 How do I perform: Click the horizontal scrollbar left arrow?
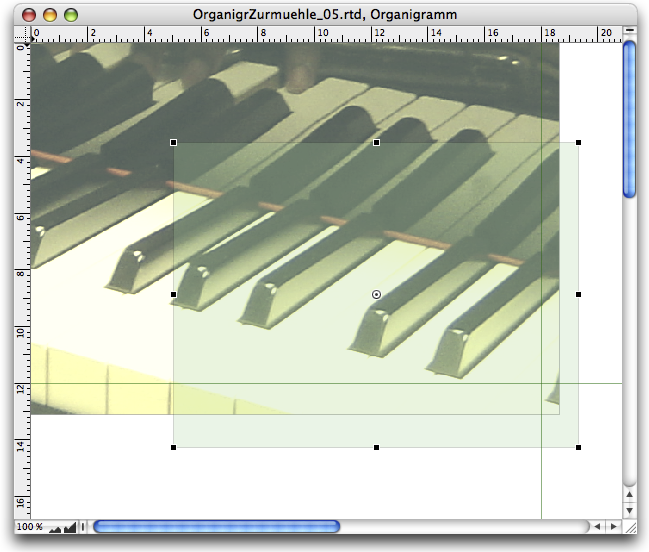(x=596, y=526)
